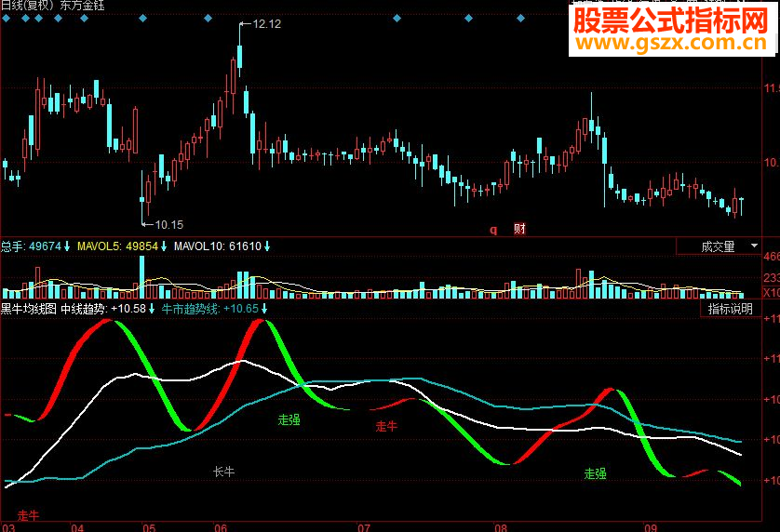The image size is (780, 532).
Task: Jump to month 07 on time axis
Action: tap(364, 527)
